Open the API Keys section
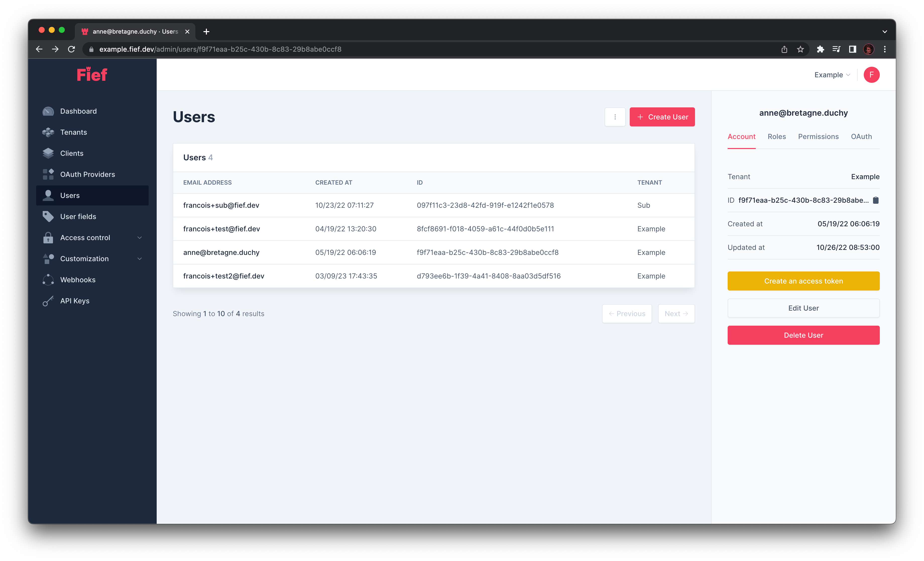This screenshot has width=924, height=561. (x=75, y=301)
